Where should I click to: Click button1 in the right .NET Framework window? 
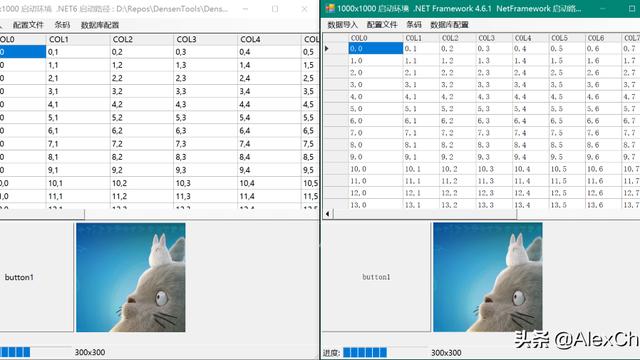(376, 277)
